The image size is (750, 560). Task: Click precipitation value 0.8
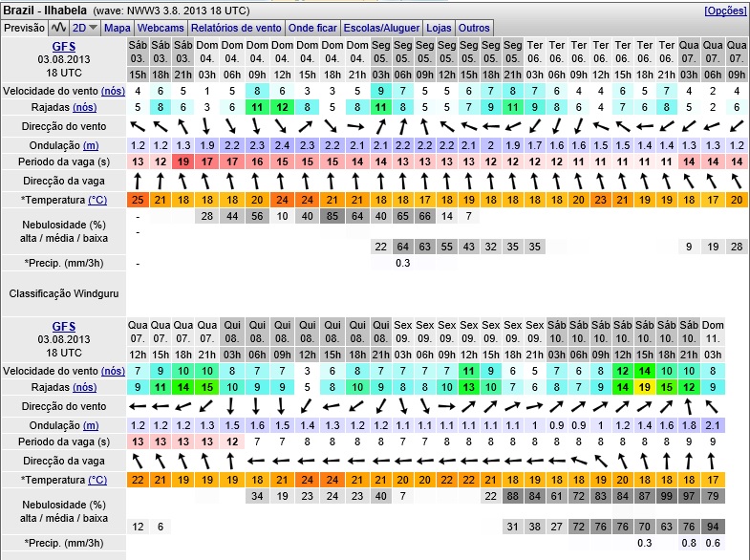pyautogui.click(x=689, y=543)
